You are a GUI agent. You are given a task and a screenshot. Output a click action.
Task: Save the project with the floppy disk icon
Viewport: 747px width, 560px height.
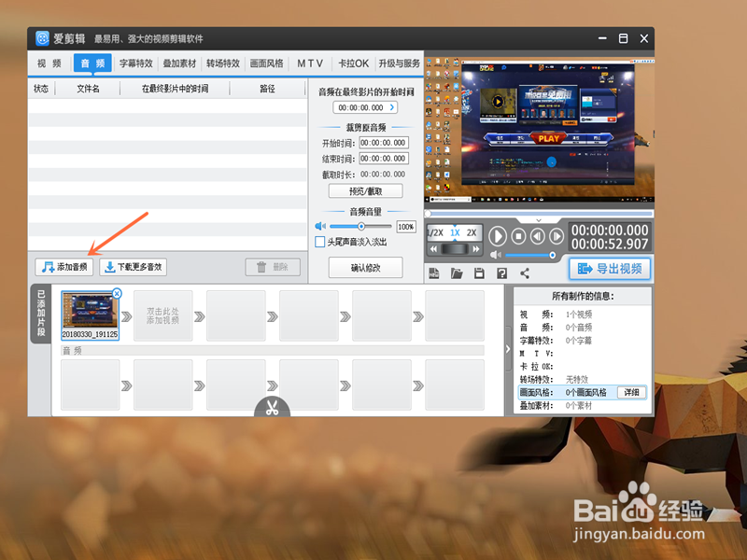tap(479, 273)
